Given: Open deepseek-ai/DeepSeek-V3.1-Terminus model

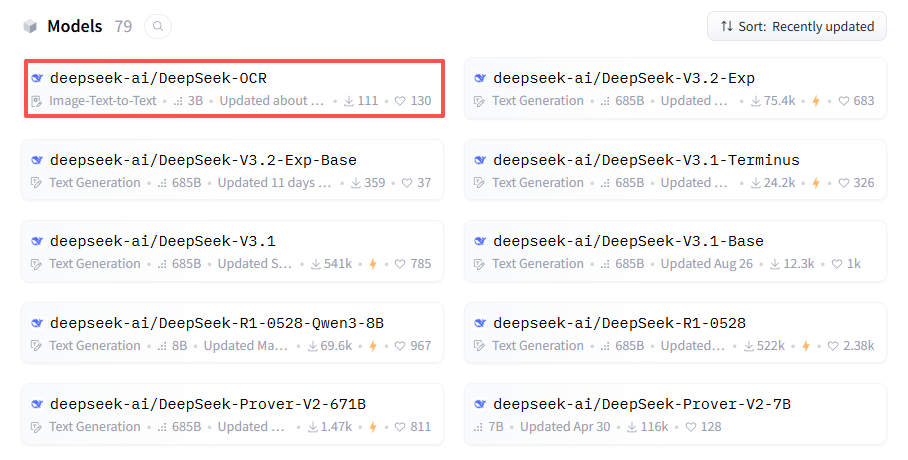Looking at the screenshot, I should click(675, 170).
